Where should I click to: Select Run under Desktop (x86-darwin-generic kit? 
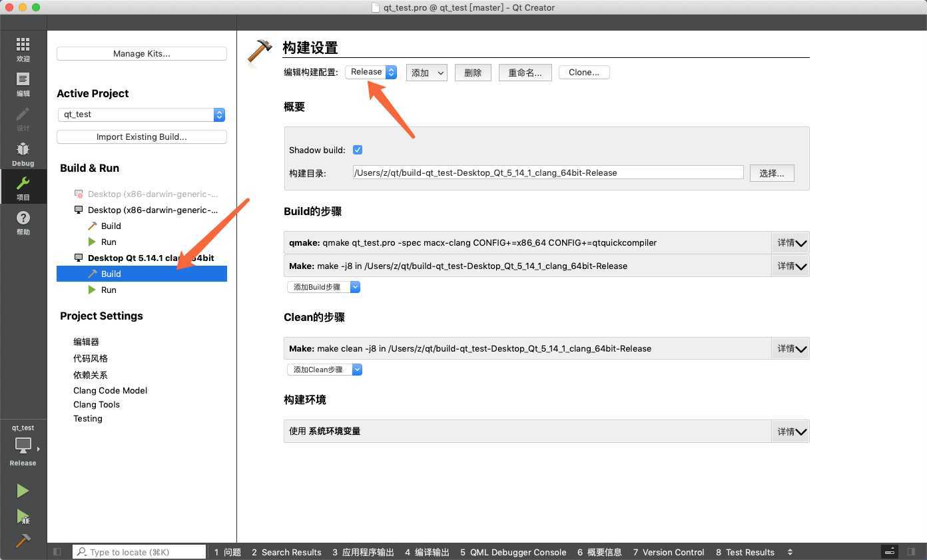coord(109,242)
